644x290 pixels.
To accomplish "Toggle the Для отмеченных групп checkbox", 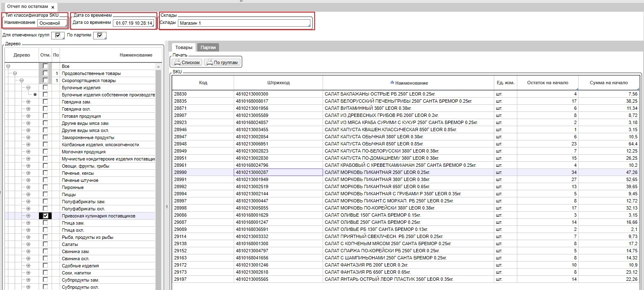I will click(58, 35).
